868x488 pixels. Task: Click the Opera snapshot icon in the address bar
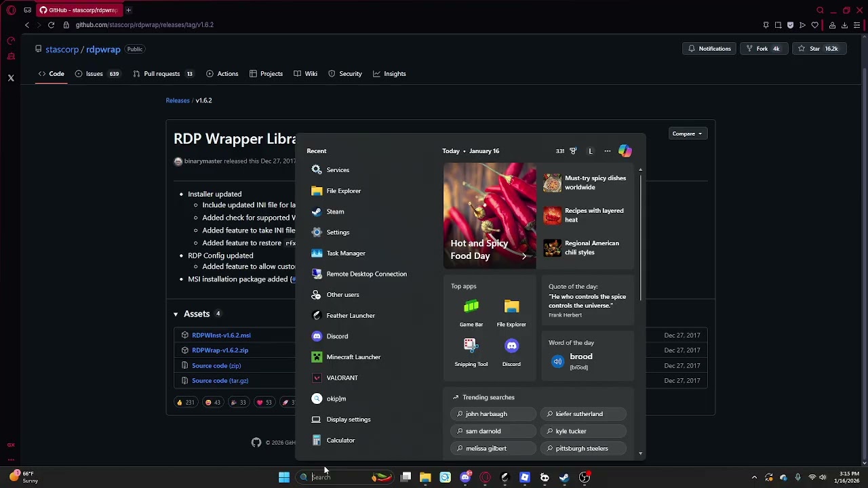[x=778, y=25]
